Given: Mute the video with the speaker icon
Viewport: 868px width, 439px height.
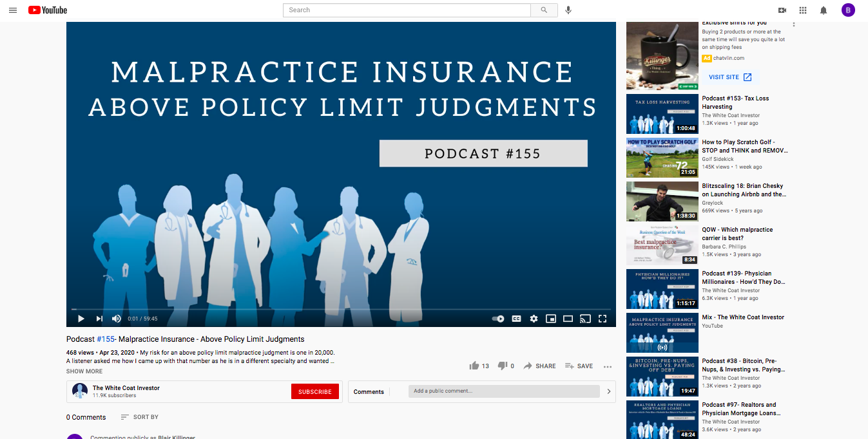Looking at the screenshot, I should click(117, 319).
